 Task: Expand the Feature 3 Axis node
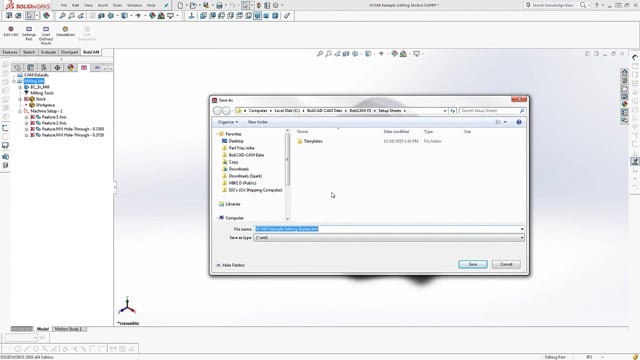click(27, 117)
